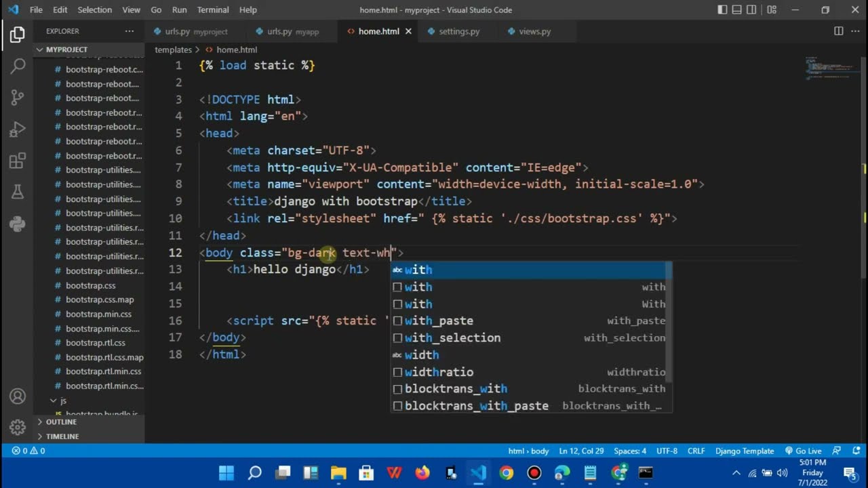Switch to views.py tab
This screenshot has height=488, width=868.
(534, 31)
